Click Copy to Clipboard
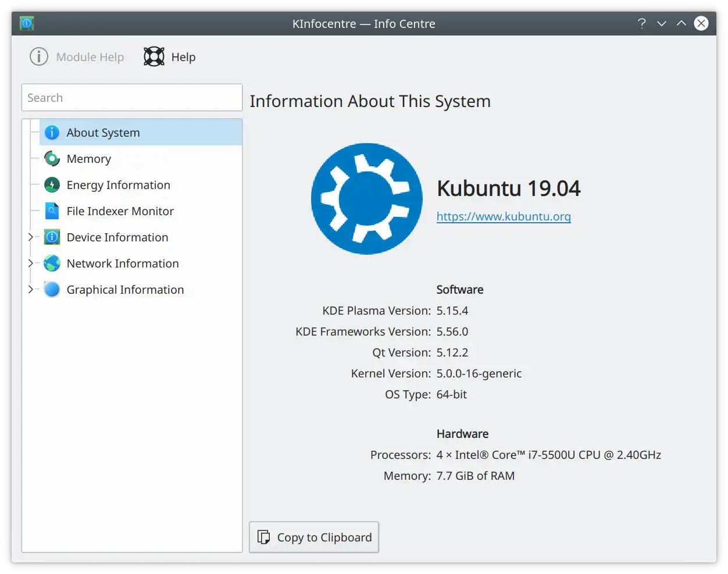Screen dimensions: 728x574 (313, 537)
